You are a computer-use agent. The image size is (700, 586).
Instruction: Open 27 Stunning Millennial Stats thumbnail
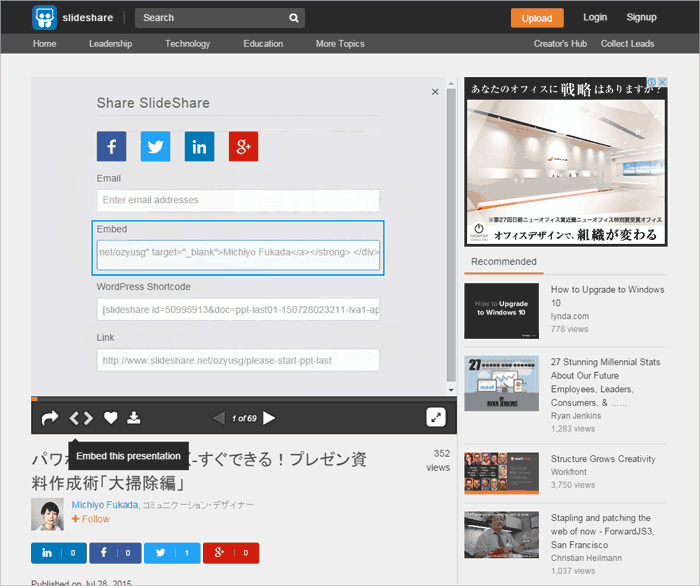(x=501, y=383)
